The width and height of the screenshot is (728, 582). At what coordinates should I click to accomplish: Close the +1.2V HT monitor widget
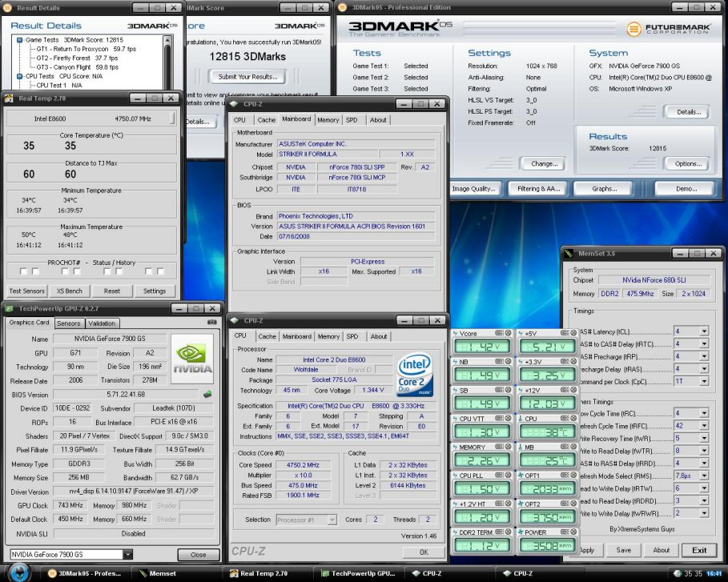508,504
